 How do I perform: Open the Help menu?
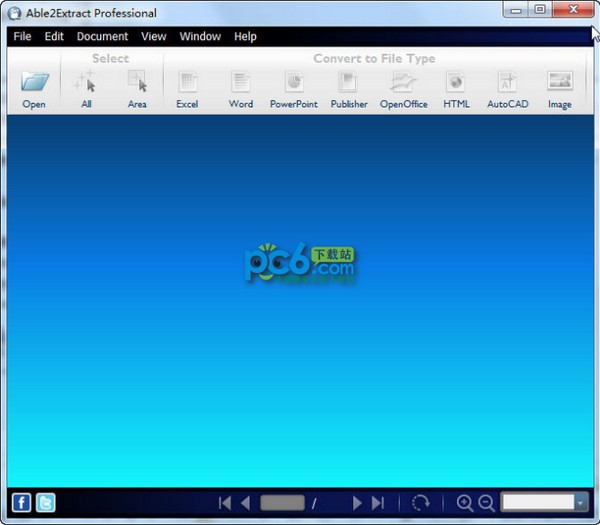pyautogui.click(x=245, y=36)
